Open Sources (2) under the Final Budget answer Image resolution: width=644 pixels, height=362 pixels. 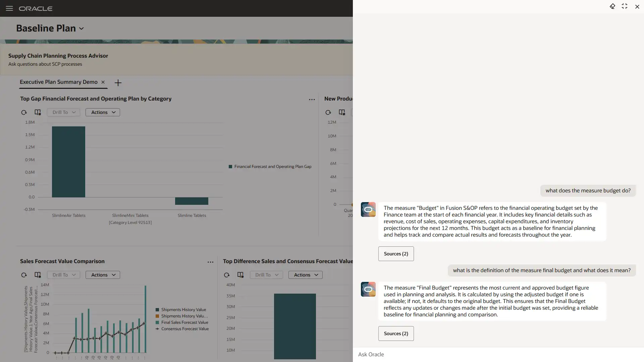click(x=396, y=334)
